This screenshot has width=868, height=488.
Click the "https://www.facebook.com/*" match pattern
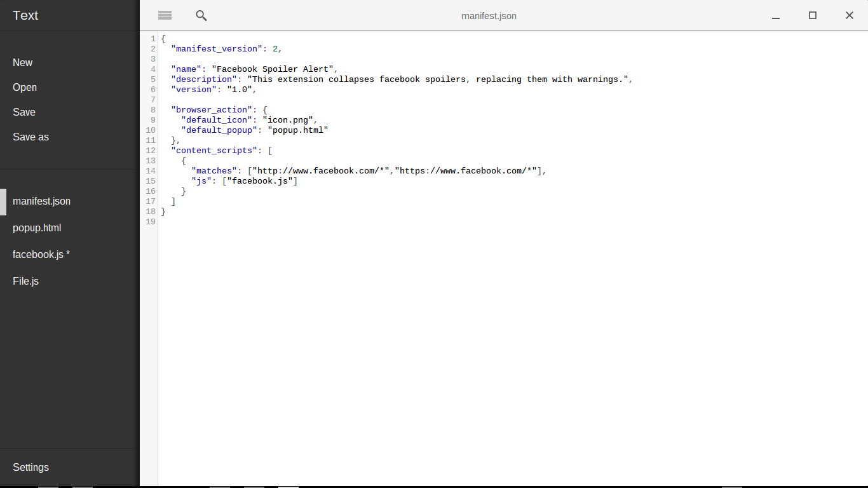click(x=466, y=171)
